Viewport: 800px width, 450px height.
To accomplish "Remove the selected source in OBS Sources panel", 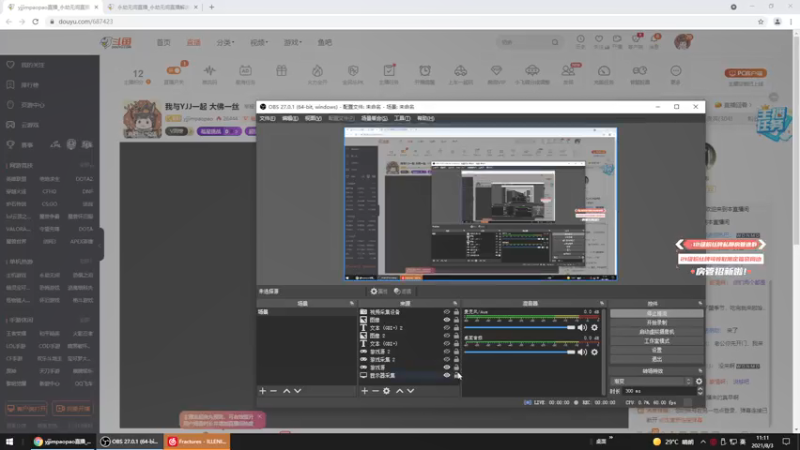I will click(x=376, y=391).
